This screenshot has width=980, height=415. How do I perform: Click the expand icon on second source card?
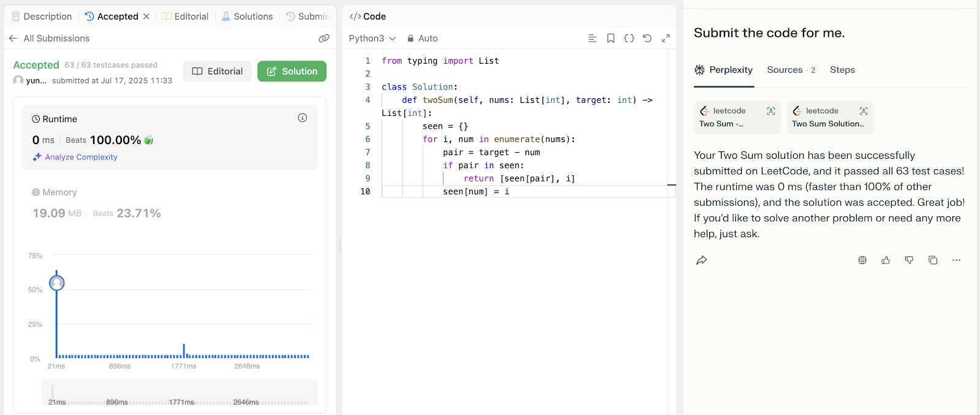pos(864,111)
